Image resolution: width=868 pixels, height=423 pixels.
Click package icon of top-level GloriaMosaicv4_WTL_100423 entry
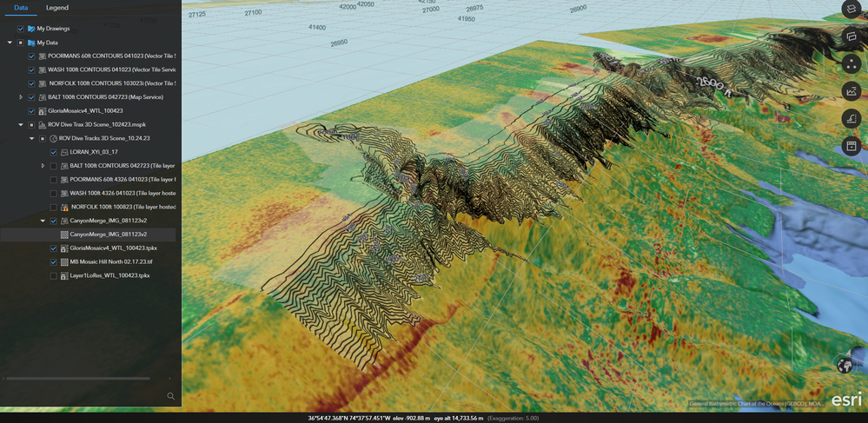pyautogui.click(x=42, y=110)
